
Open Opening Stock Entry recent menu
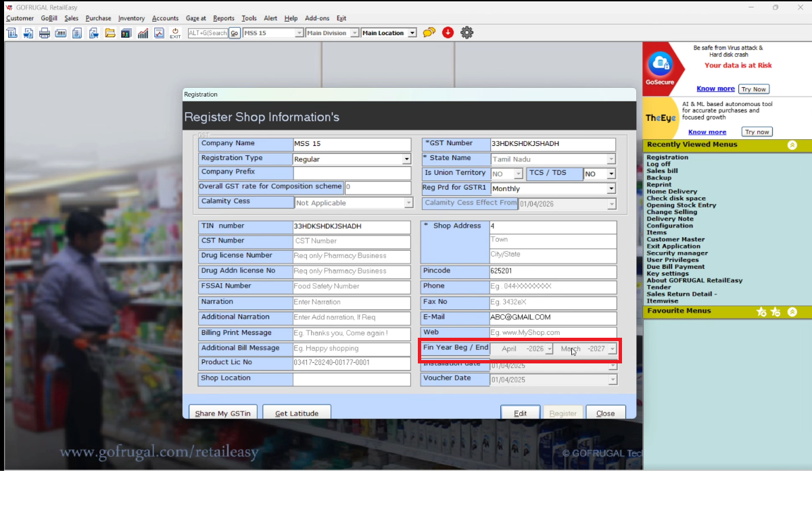pyautogui.click(x=681, y=205)
